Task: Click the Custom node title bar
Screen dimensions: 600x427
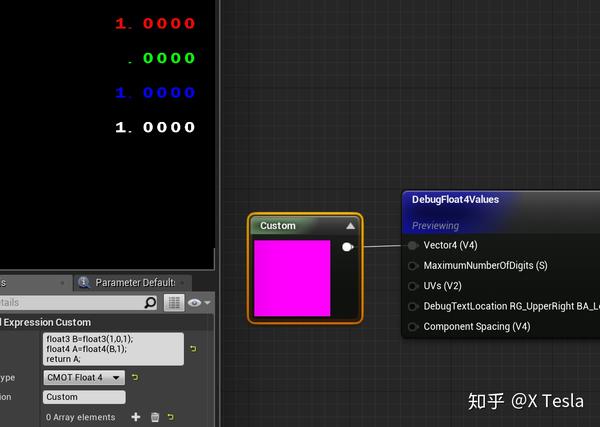Action: pos(305,226)
